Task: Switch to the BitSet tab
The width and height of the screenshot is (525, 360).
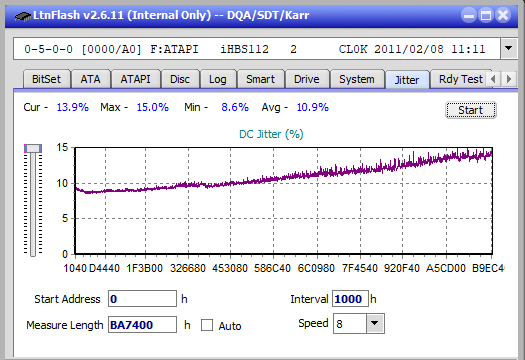Action: coord(46,79)
